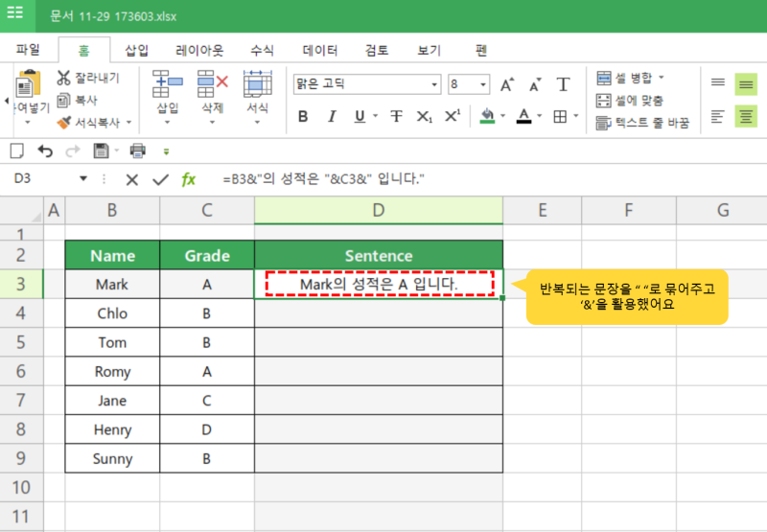Click the borders grid button

click(x=560, y=116)
